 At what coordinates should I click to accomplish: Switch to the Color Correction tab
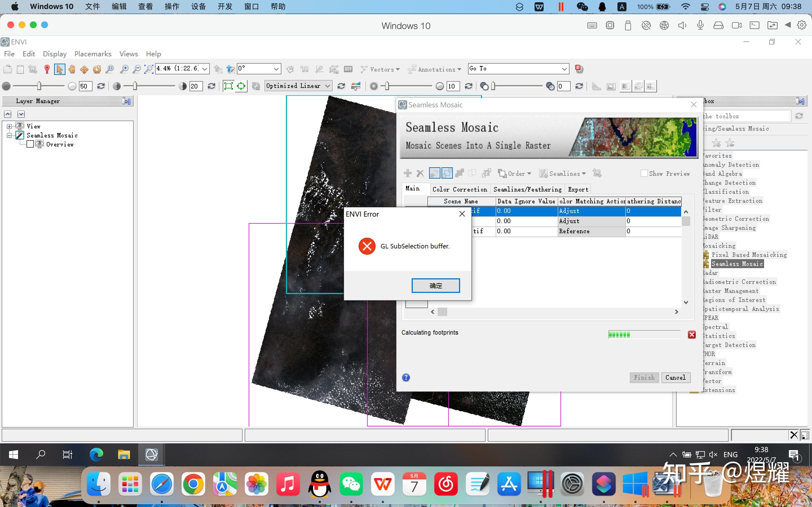point(459,189)
